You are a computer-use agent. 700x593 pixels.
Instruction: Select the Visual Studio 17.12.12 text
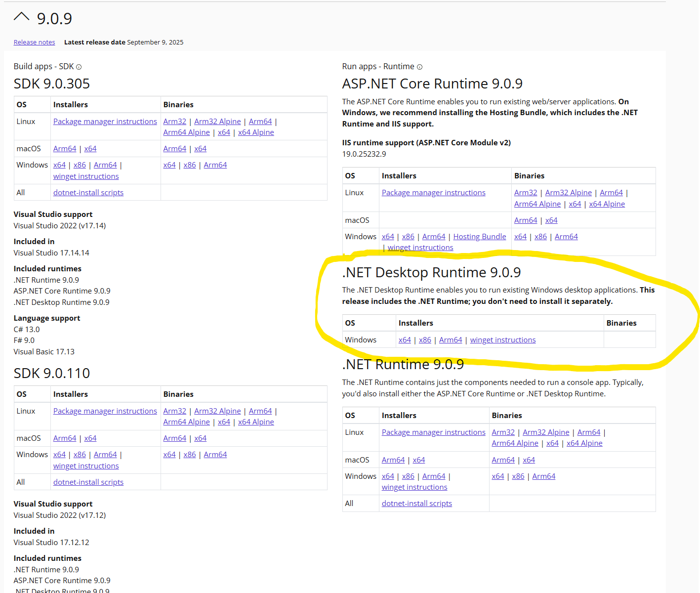click(x=51, y=543)
